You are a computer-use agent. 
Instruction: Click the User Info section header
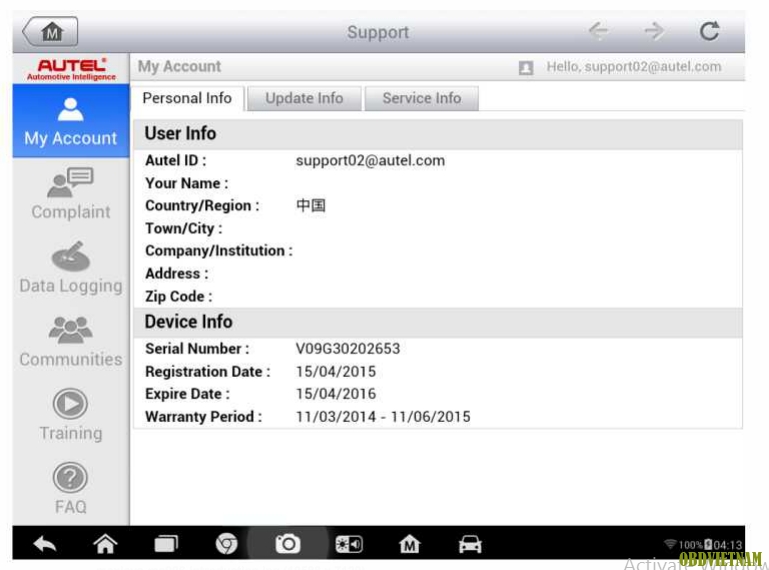click(x=437, y=134)
